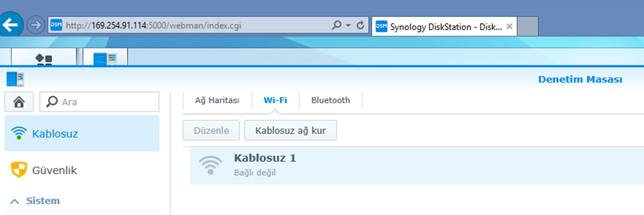Switch to the Ağ Haritası tab
Screen dimensions: 644x215
coord(217,100)
